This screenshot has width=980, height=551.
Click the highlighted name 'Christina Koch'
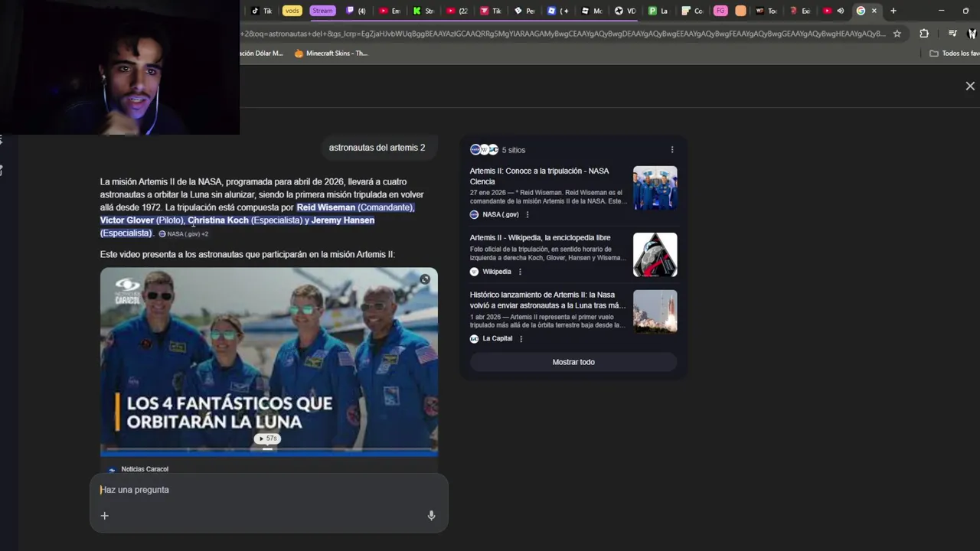pos(218,220)
